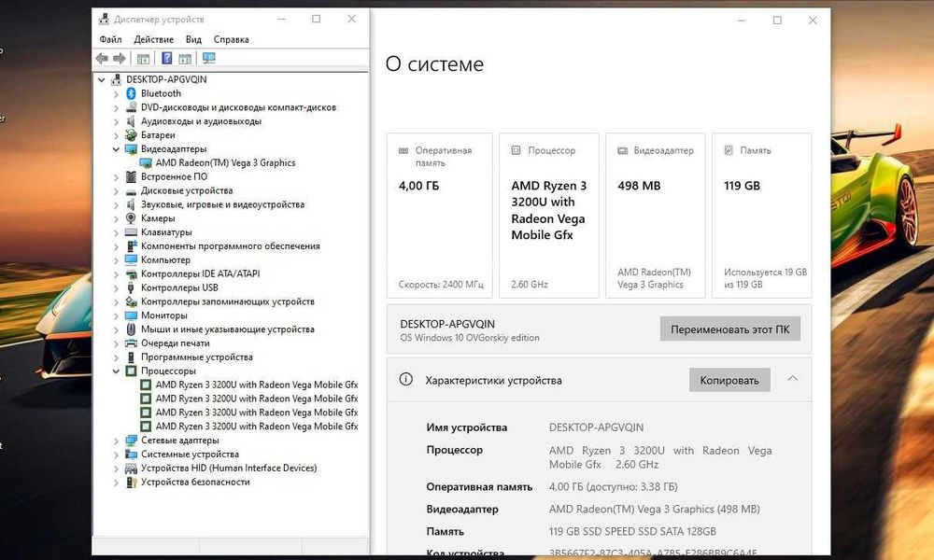The width and height of the screenshot is (934, 560).
Task: Click the Устройства безопасности security icon
Action: (x=131, y=482)
